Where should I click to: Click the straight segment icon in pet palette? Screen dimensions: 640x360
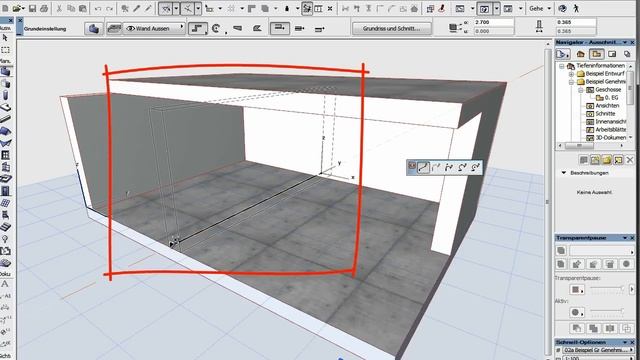[424, 167]
